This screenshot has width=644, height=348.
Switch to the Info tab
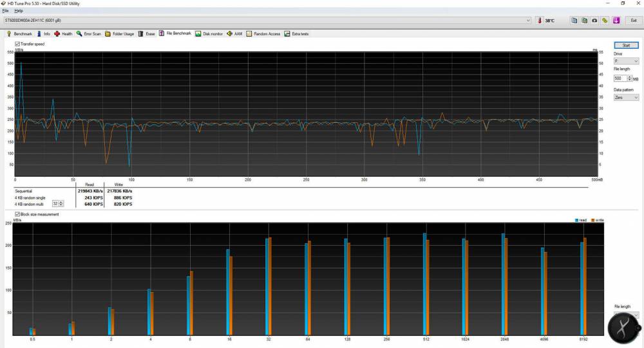point(44,33)
